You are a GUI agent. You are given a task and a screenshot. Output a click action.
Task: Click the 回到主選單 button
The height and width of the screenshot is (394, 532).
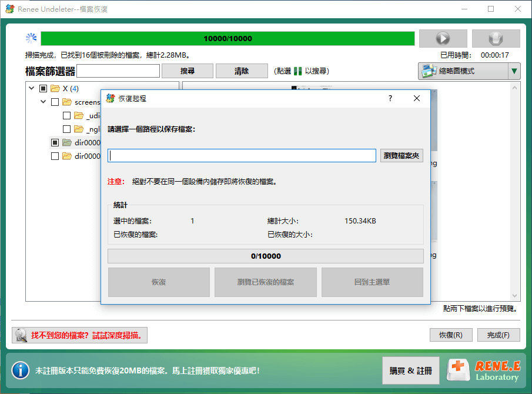point(372,282)
